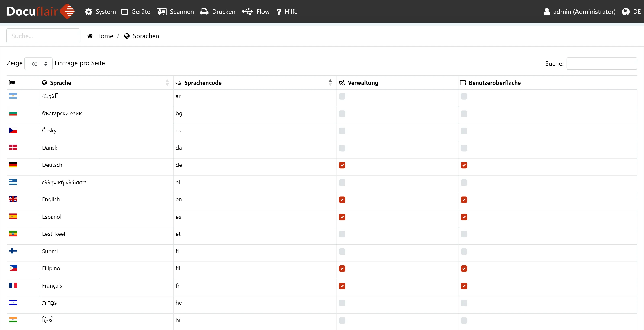Click the admin user avatar icon
This screenshot has height=330, width=644.
pos(547,12)
